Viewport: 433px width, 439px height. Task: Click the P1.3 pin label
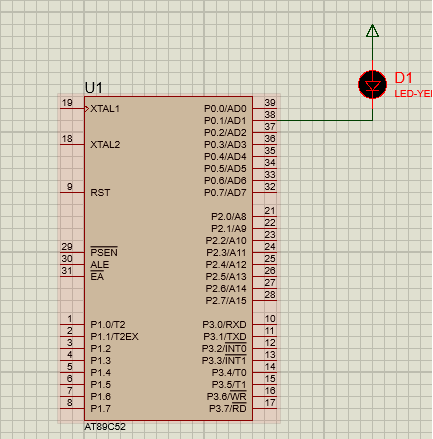coord(100,361)
